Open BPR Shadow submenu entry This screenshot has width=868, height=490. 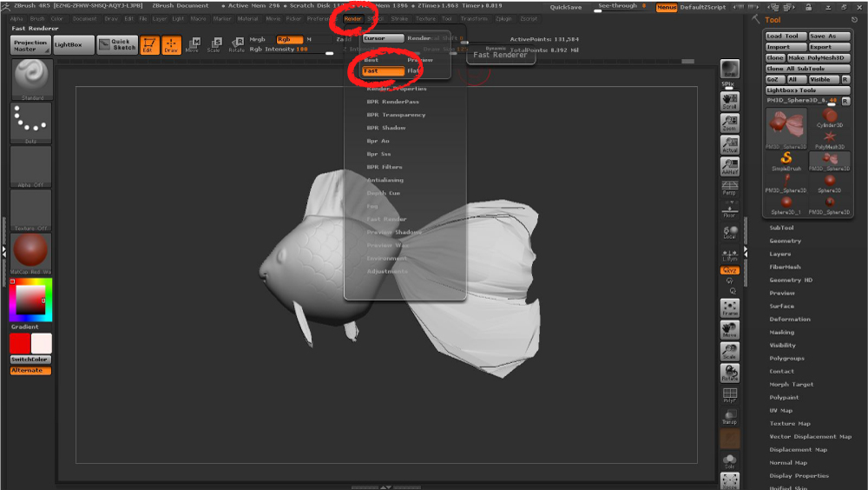[386, 128]
